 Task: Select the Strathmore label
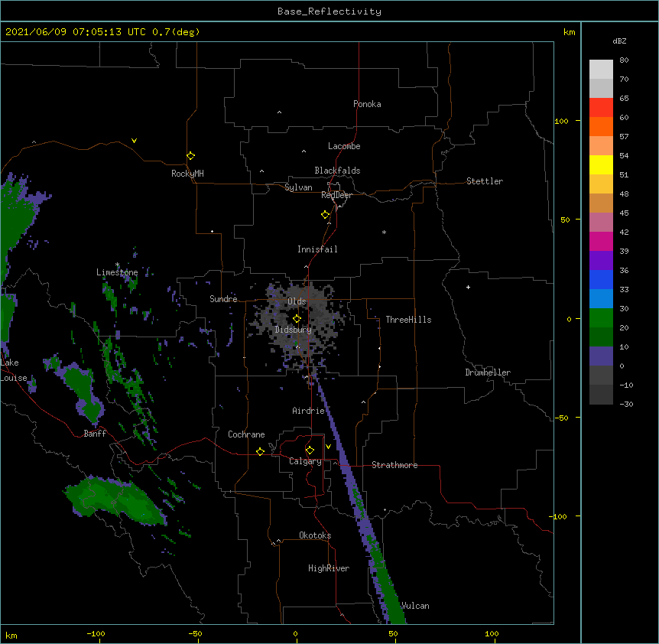click(394, 465)
